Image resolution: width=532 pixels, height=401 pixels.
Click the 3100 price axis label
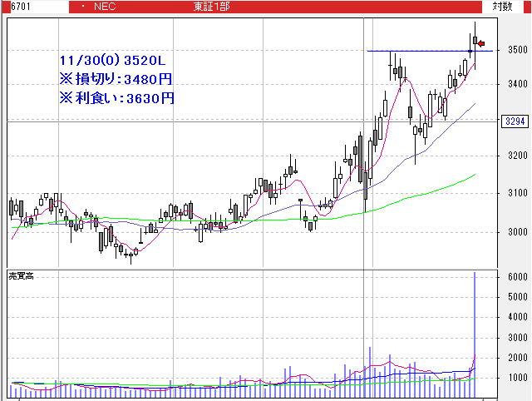coord(518,194)
